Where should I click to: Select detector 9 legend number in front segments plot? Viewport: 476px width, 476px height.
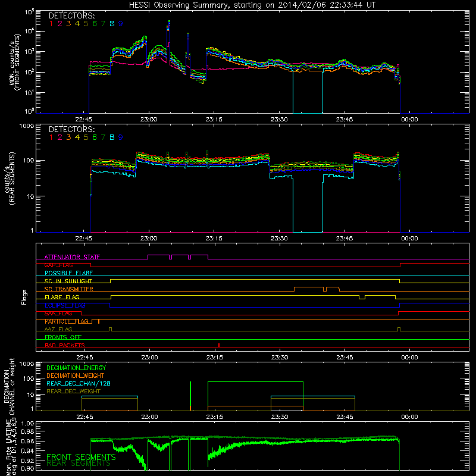point(121,24)
